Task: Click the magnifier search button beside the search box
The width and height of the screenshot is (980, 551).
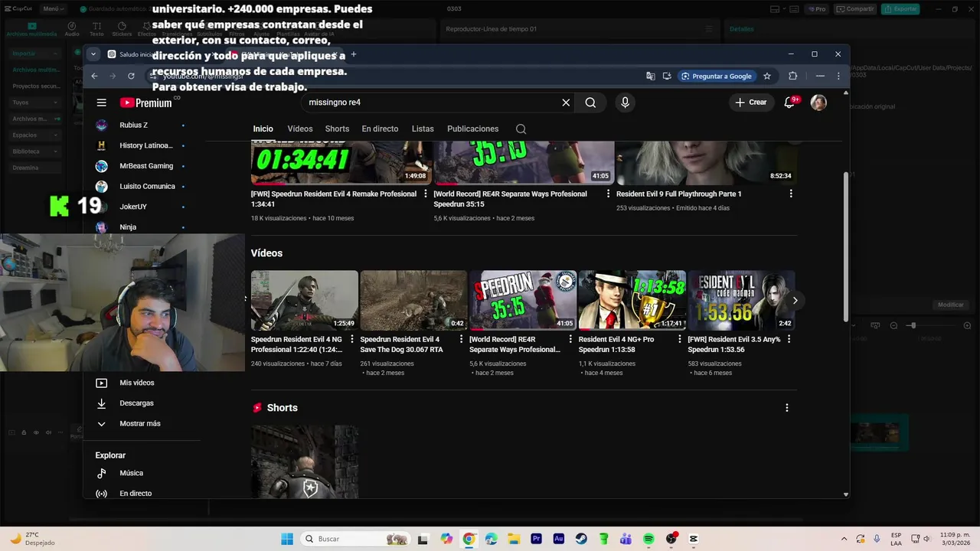Action: pos(590,103)
